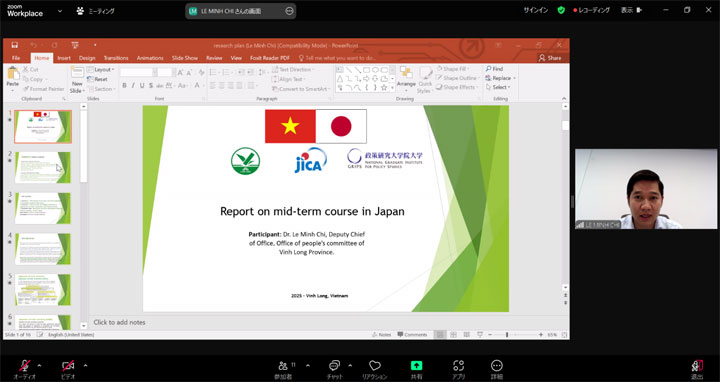Switch to the Insert ribbon tab
The image size is (720, 382).
click(64, 58)
